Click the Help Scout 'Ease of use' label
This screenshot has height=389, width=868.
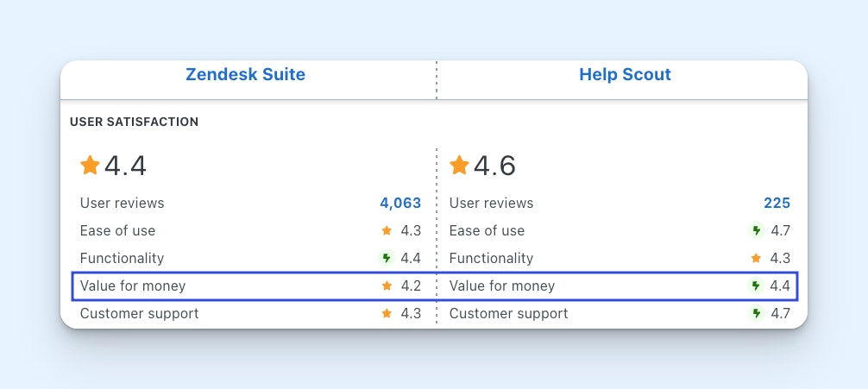click(x=487, y=231)
